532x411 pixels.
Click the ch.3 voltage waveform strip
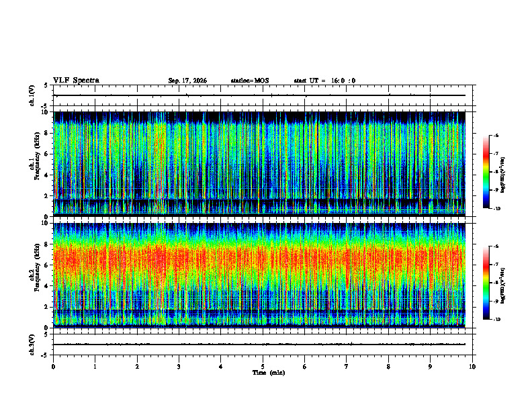263,345
